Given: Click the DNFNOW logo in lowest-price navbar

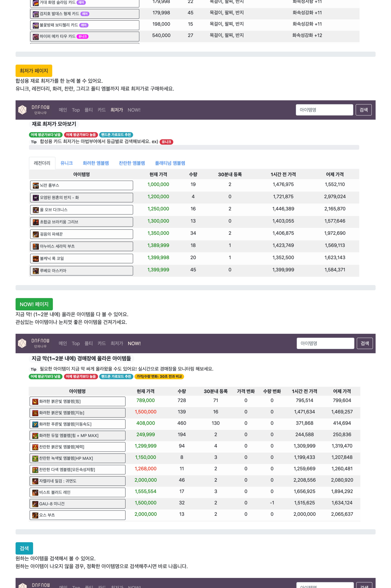Looking at the screenshot, I should click(x=22, y=110).
